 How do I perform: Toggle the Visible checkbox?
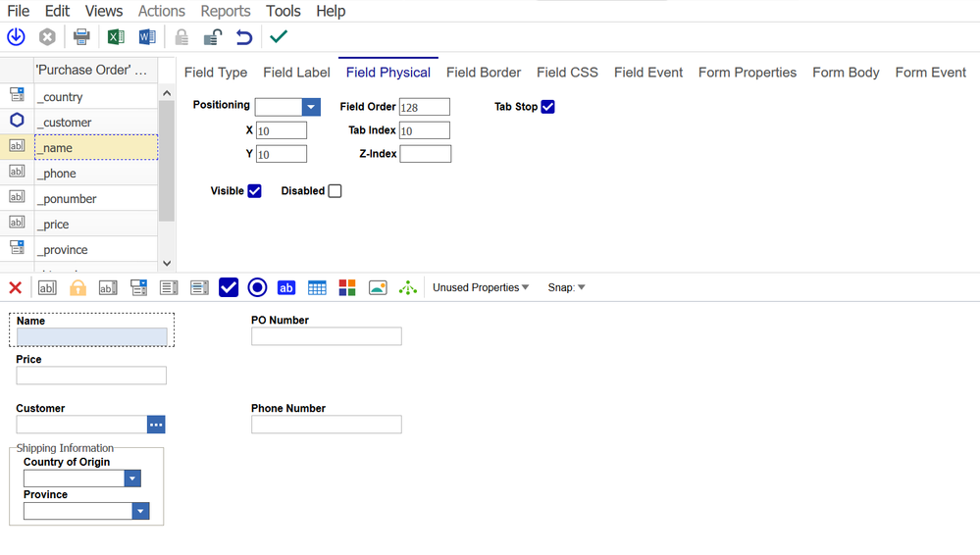click(254, 191)
